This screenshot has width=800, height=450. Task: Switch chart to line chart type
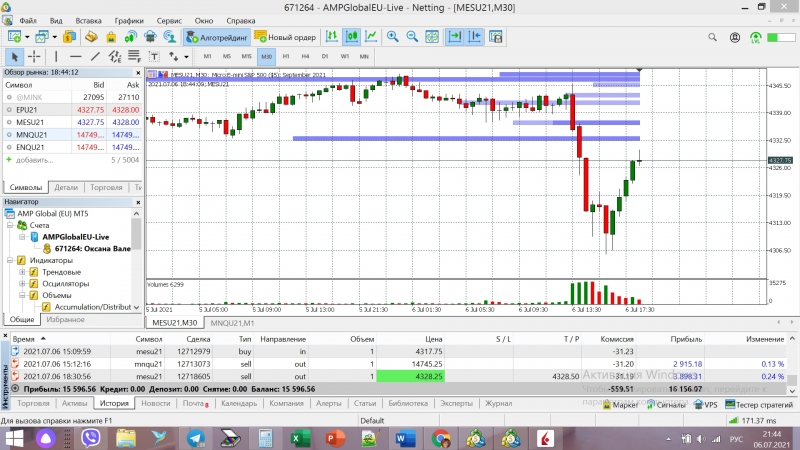[371, 36]
